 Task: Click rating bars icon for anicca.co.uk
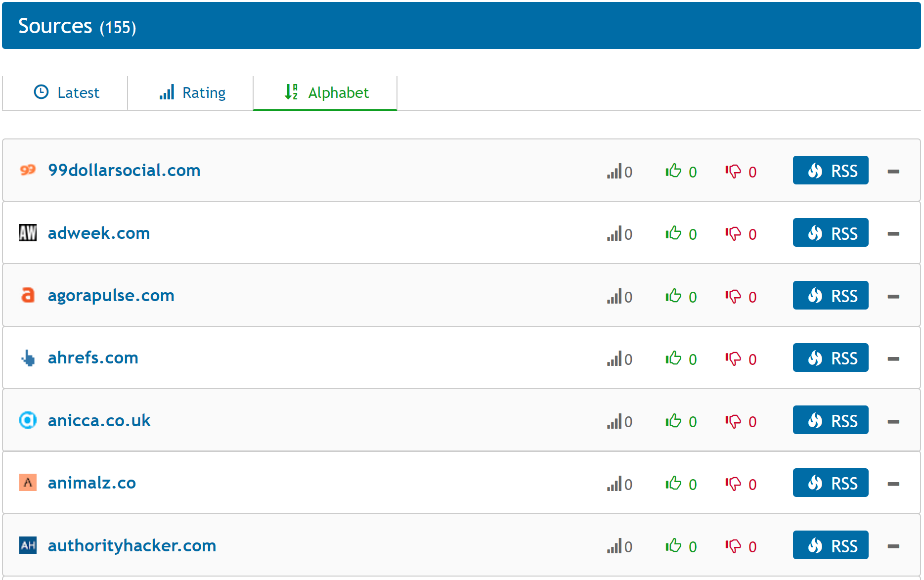pos(615,421)
